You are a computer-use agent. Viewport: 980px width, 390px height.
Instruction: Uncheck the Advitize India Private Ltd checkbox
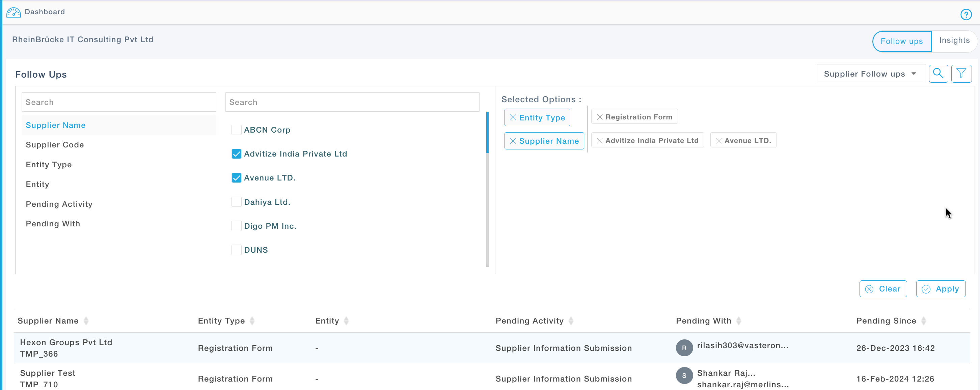[x=236, y=154]
